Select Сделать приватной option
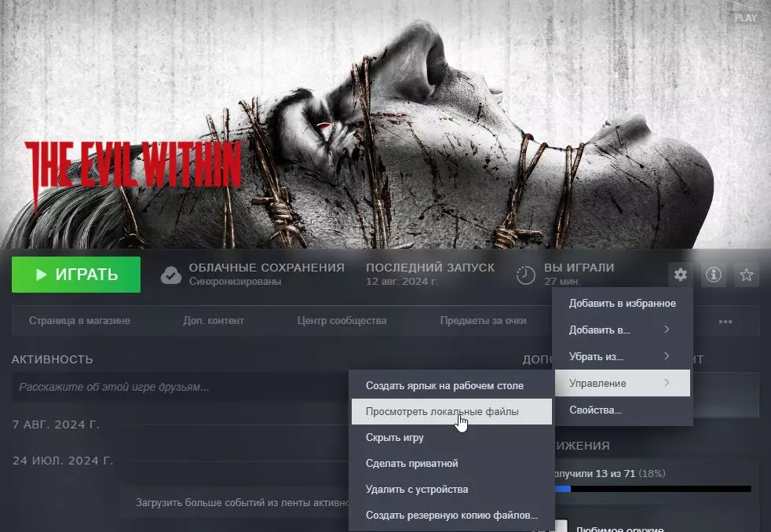 click(x=451, y=463)
